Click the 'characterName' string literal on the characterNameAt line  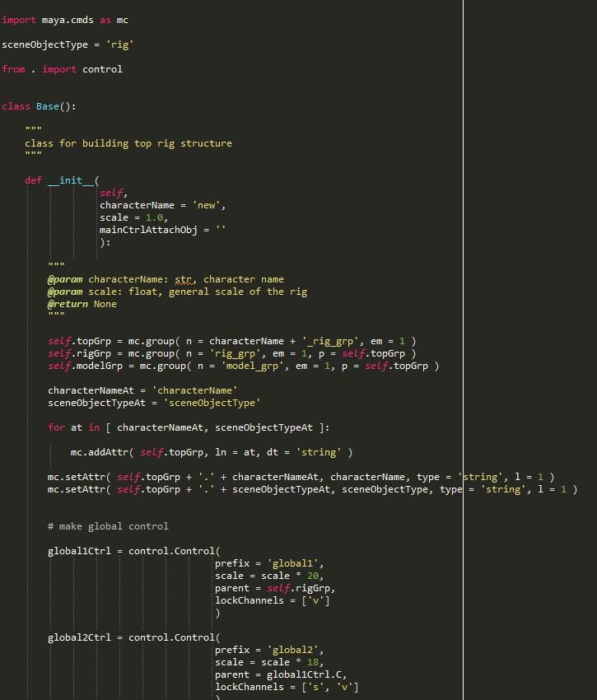pos(194,390)
